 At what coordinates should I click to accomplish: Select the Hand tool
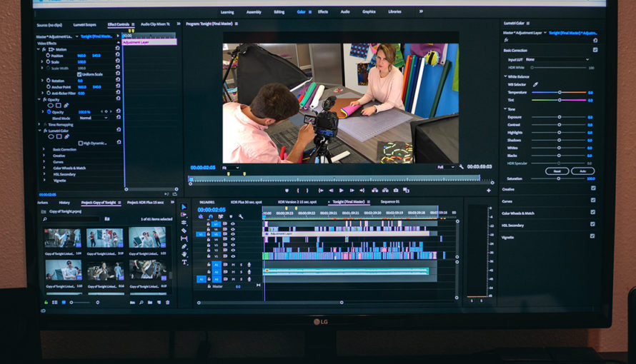(x=184, y=254)
